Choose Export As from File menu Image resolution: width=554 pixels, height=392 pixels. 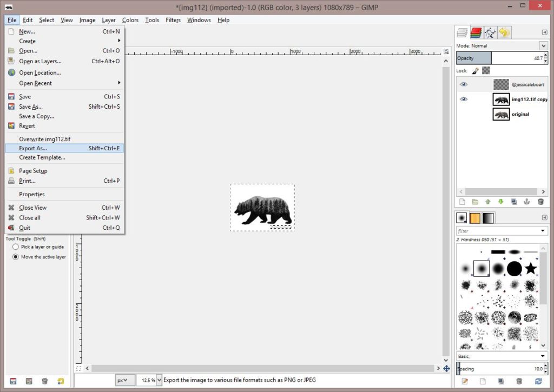pyautogui.click(x=65, y=148)
